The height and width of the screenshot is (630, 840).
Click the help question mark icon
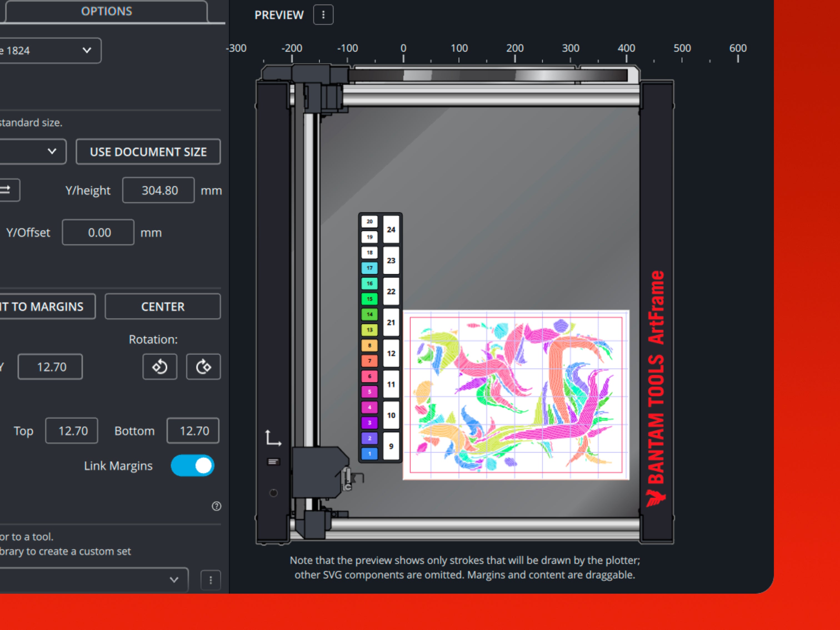(216, 506)
